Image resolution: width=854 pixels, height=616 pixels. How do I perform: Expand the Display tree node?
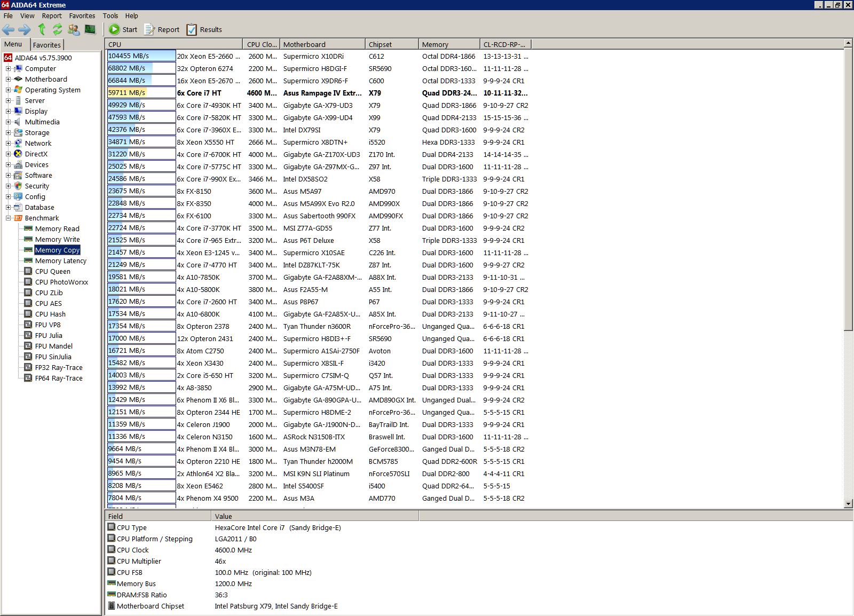[8, 111]
